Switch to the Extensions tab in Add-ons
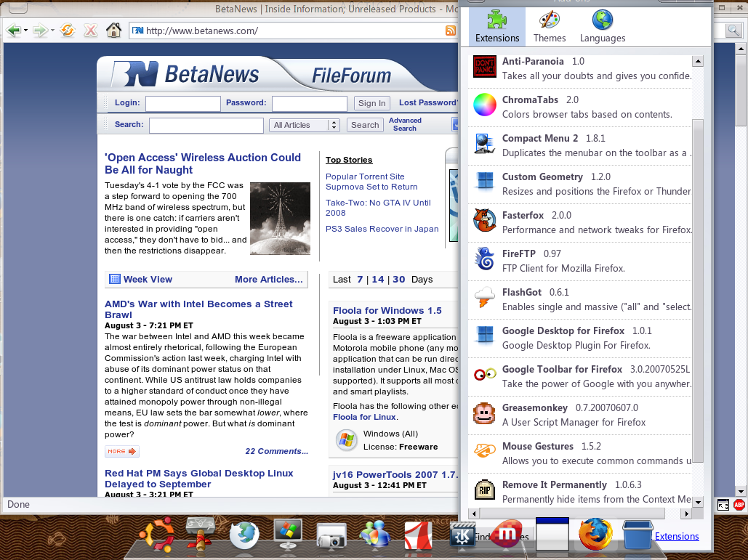This screenshot has height=560, width=748. coord(497,27)
